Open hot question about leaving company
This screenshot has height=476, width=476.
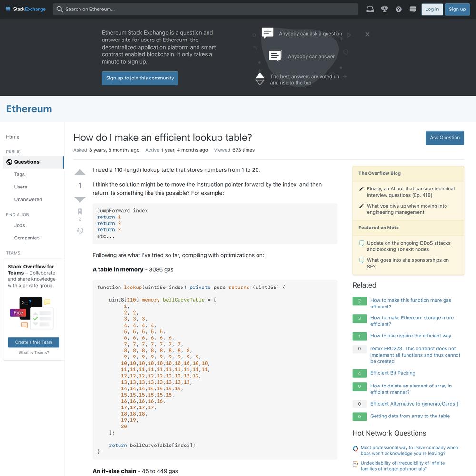pos(409,450)
